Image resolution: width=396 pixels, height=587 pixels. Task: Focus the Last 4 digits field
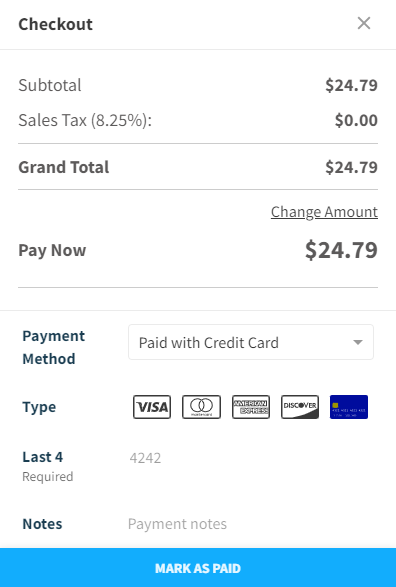click(x=251, y=458)
